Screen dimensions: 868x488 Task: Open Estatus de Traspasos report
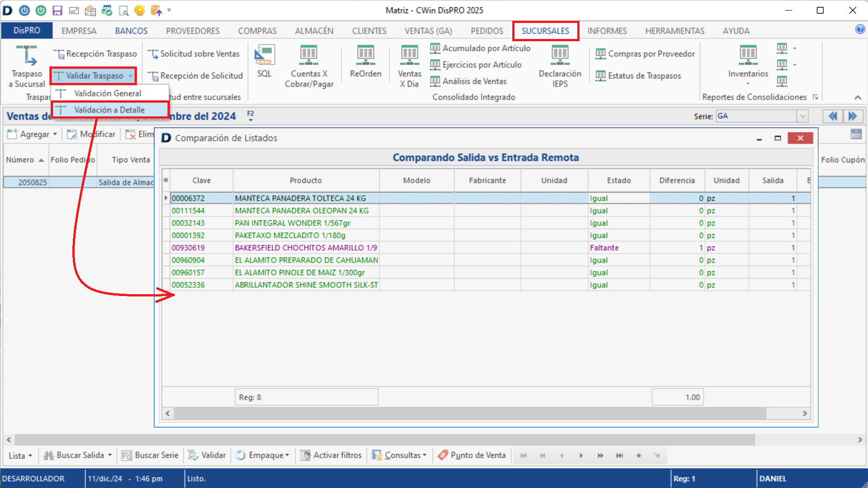(638, 76)
